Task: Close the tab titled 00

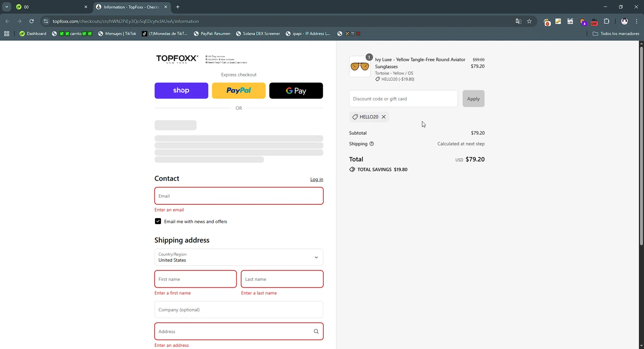Action: pos(85,7)
